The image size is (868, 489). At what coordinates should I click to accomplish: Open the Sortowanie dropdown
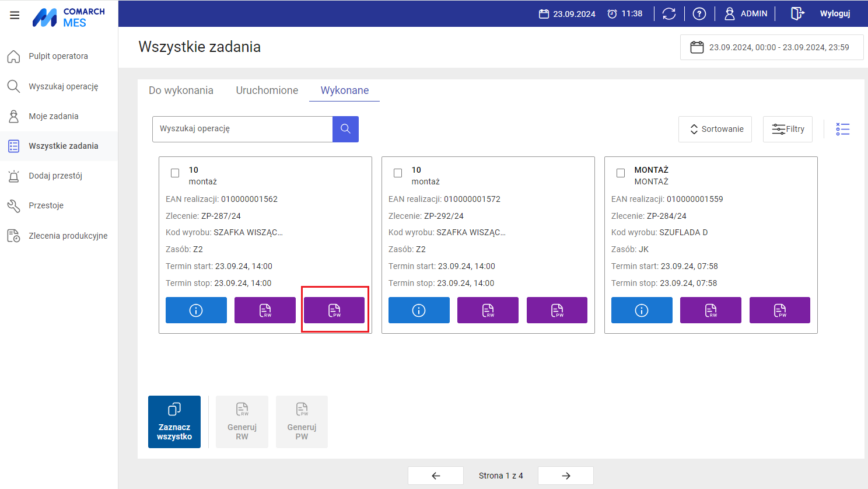coord(715,129)
